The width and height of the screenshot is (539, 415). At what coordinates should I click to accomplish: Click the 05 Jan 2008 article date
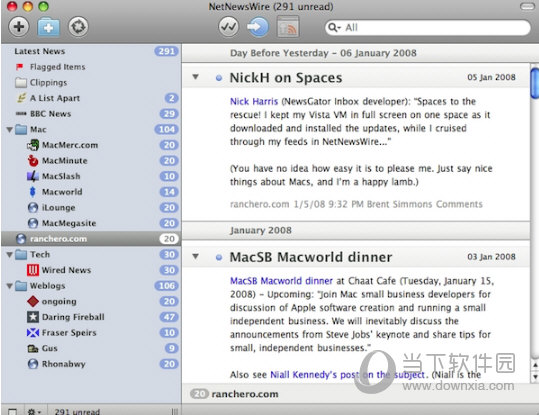(491, 77)
